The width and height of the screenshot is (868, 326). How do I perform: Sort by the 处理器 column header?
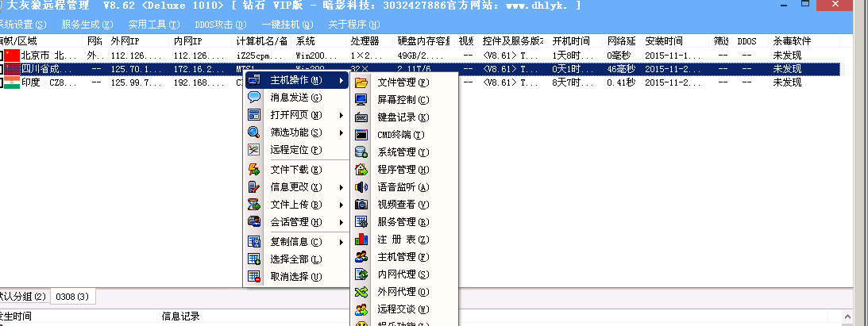tap(371, 41)
